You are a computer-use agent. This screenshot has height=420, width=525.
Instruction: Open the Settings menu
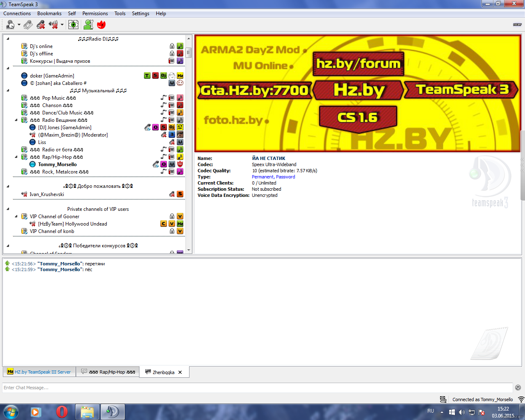point(141,14)
